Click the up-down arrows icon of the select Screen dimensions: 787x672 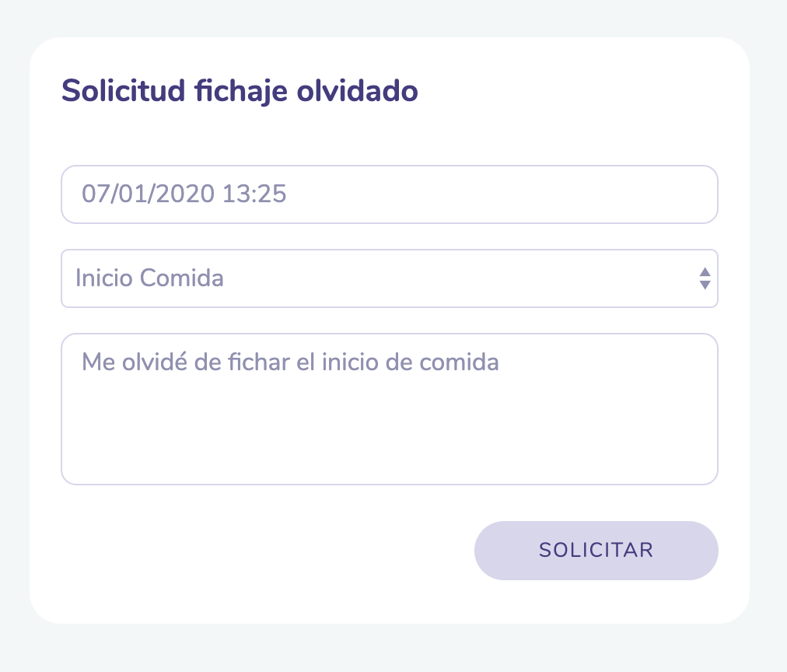click(x=705, y=278)
